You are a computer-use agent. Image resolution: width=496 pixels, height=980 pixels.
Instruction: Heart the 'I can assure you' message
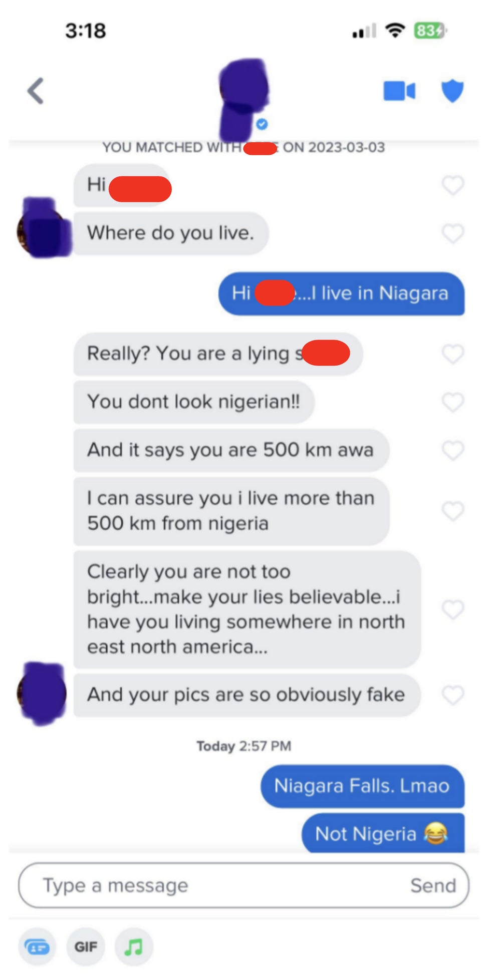pos(453,511)
